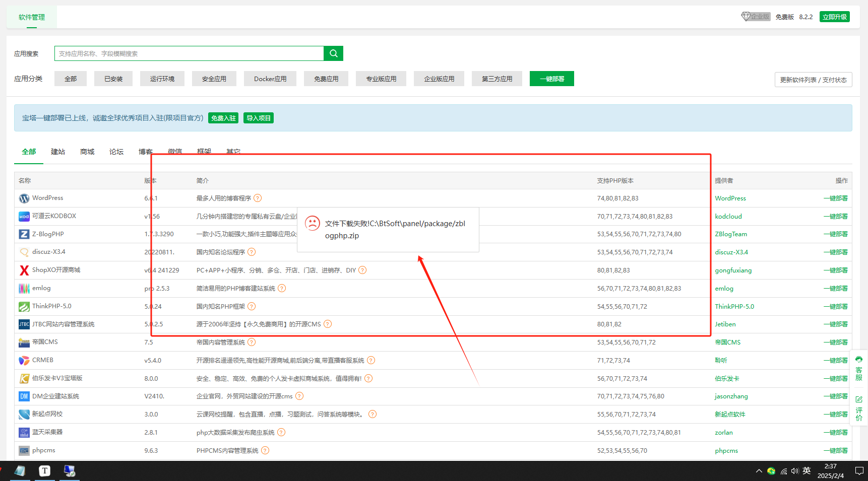Click 全部 category filter button
Screen dimensions: 868x481
click(x=71, y=79)
